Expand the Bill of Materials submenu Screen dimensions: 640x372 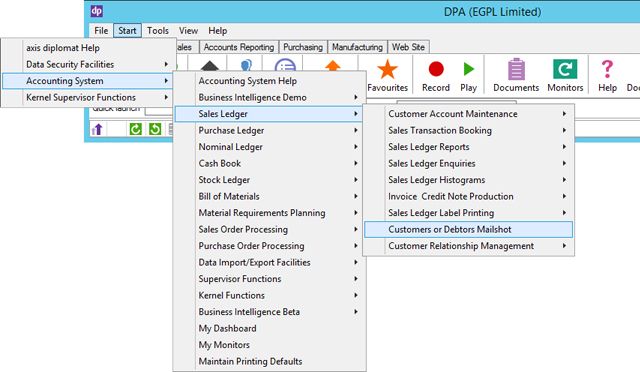[x=269, y=196]
